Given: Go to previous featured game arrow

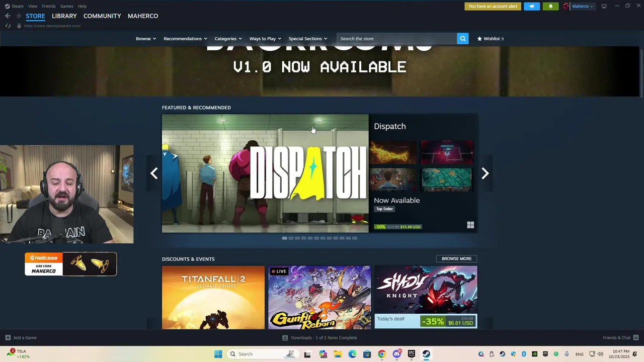Looking at the screenshot, I should point(154,173).
